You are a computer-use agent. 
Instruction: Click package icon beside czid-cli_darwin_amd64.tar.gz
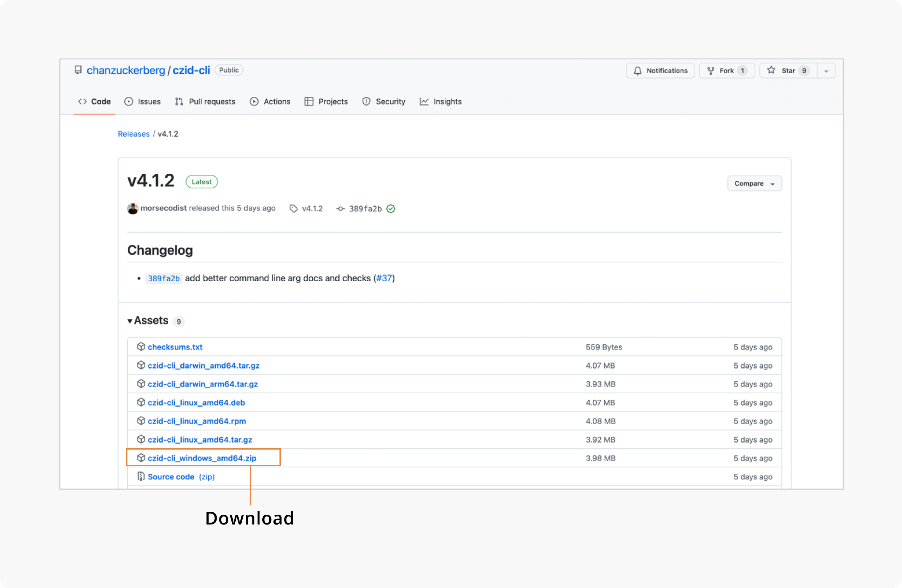tap(141, 365)
